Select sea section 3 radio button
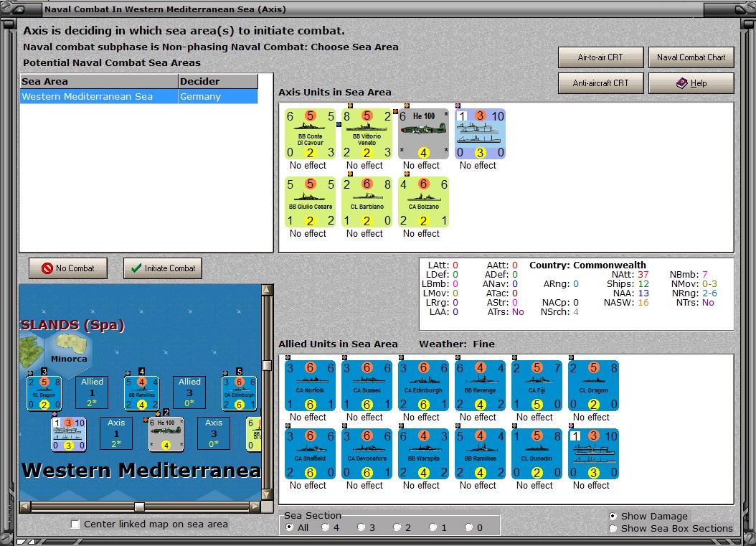This screenshot has height=546, width=756. point(361,527)
